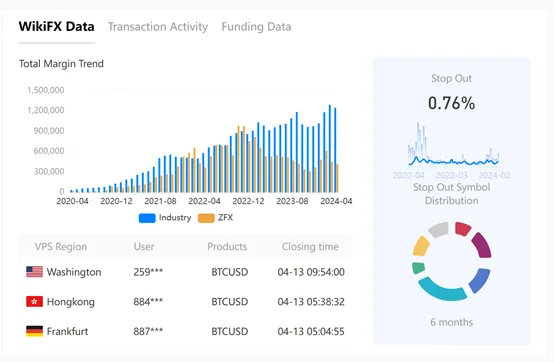Click the Germany flag icon
This screenshot has height=362, width=554.
click(x=35, y=331)
